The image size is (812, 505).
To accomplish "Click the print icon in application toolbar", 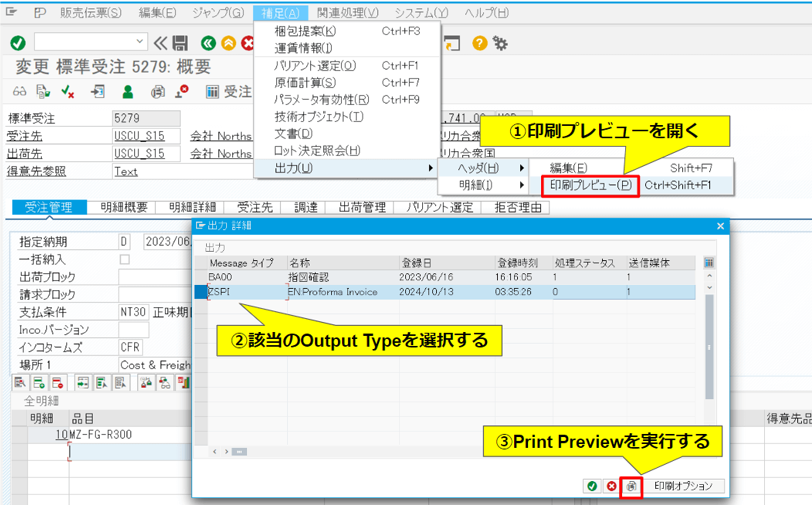I will [157, 92].
